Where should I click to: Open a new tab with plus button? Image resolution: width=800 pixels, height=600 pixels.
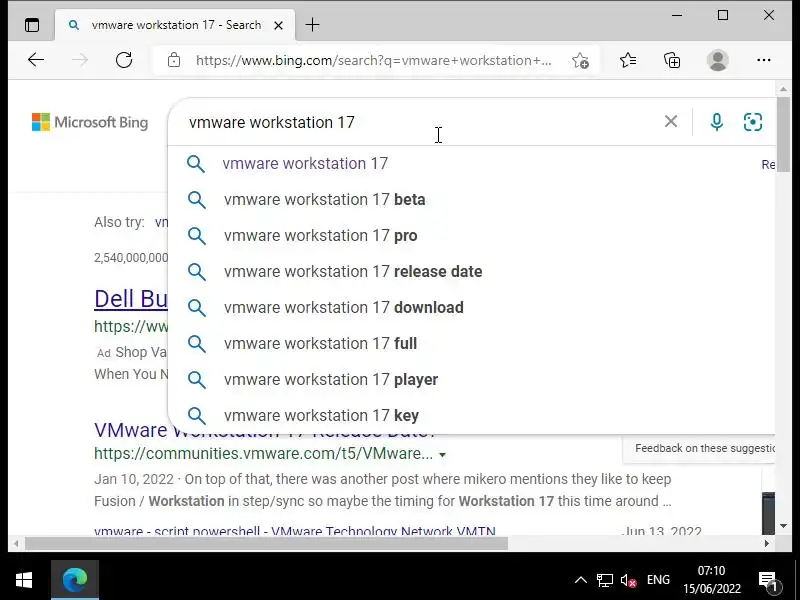tap(312, 24)
